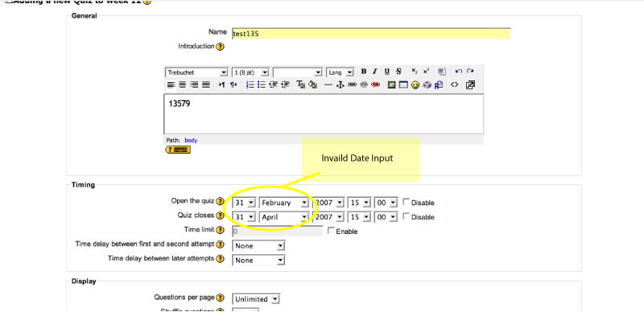Viewport: 644px width, 312px height.
Task: Open the empty paragraph style dropdown
Action: coord(298,72)
